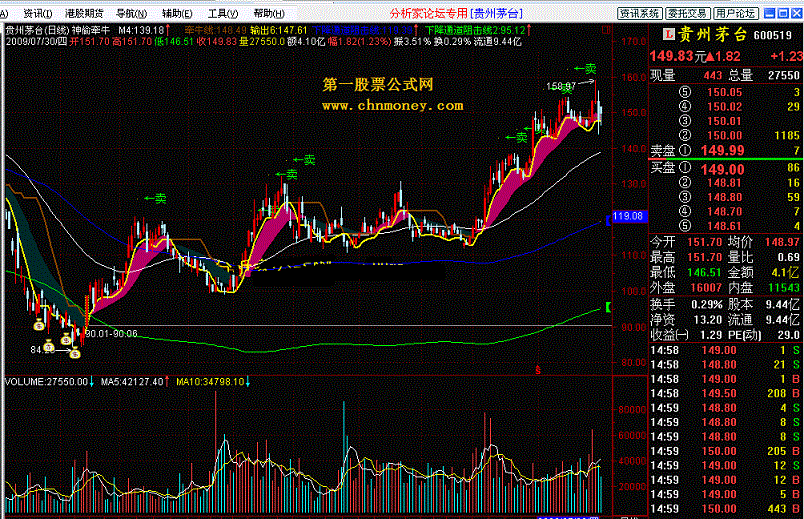Click the 委托交易 button
The height and width of the screenshot is (519, 804).
[x=688, y=14]
